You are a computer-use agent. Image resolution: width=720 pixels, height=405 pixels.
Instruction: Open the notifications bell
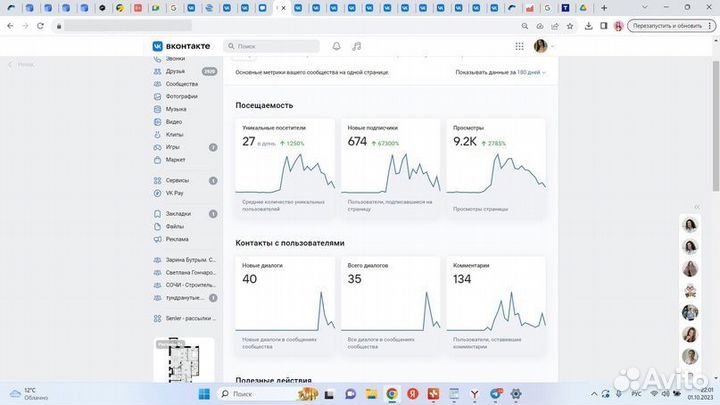pyautogui.click(x=336, y=46)
